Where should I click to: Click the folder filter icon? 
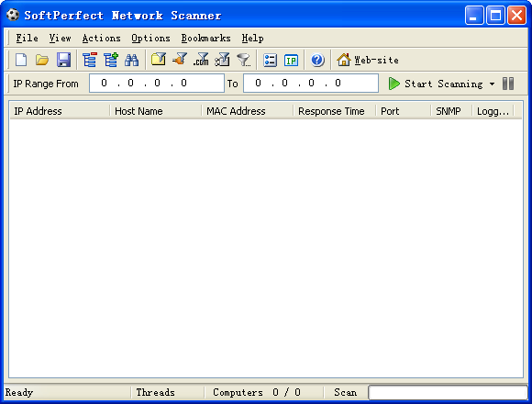pos(159,60)
